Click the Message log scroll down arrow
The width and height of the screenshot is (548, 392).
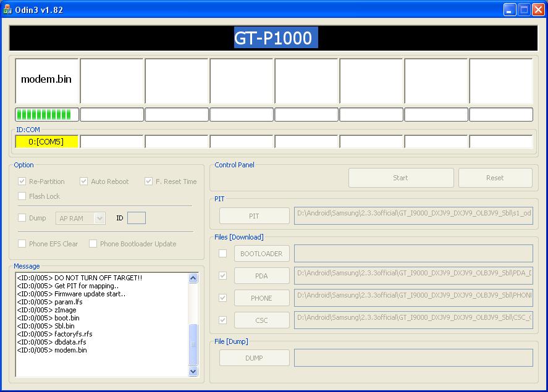[x=193, y=372]
